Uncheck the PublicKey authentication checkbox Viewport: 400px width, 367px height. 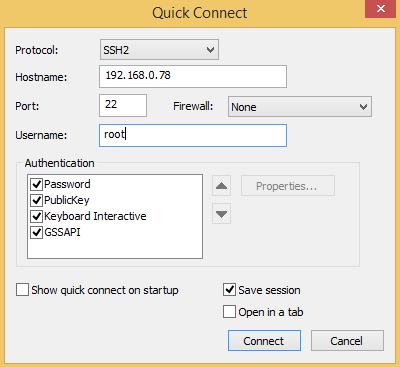(x=36, y=200)
